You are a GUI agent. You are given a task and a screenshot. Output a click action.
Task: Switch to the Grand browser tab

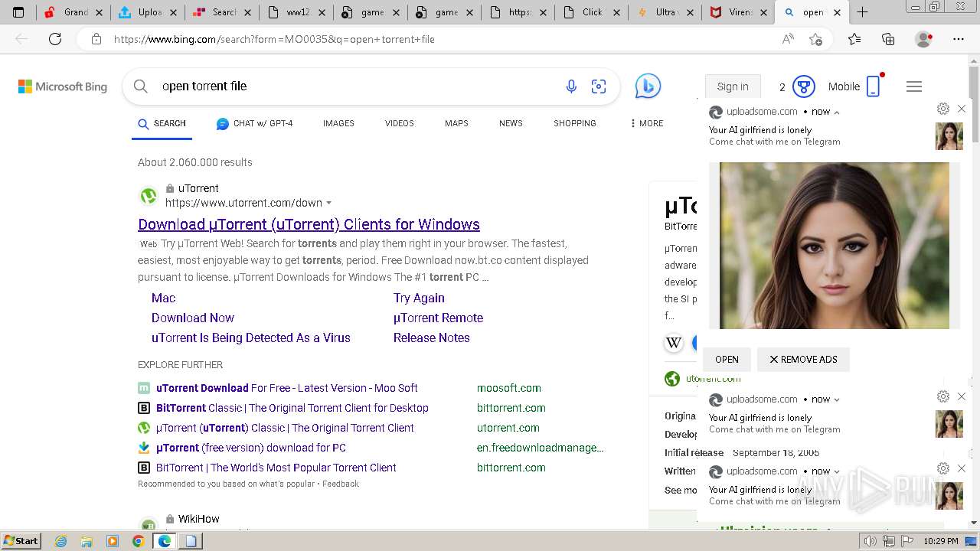[74, 12]
